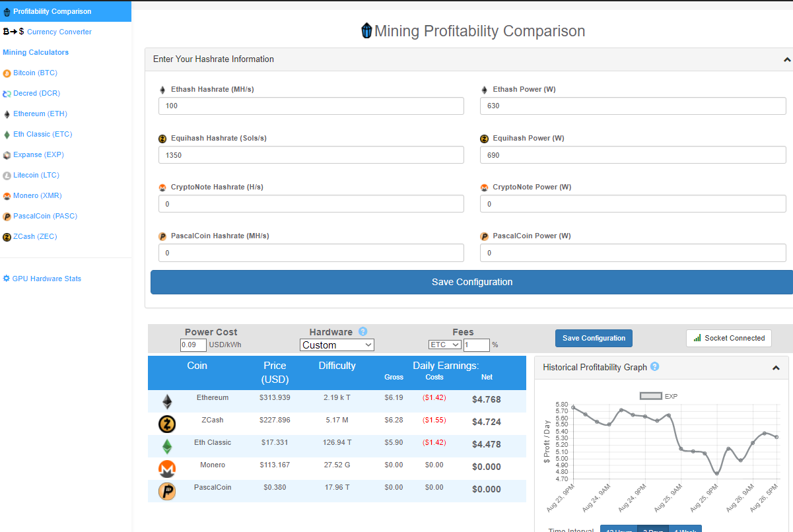Click the Ethereum logo in the coin table
The width and height of the screenshot is (793, 532).
[x=167, y=401]
